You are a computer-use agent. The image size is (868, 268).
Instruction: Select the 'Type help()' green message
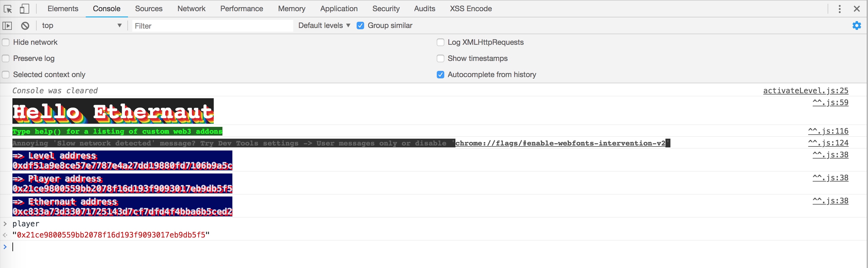point(117,132)
